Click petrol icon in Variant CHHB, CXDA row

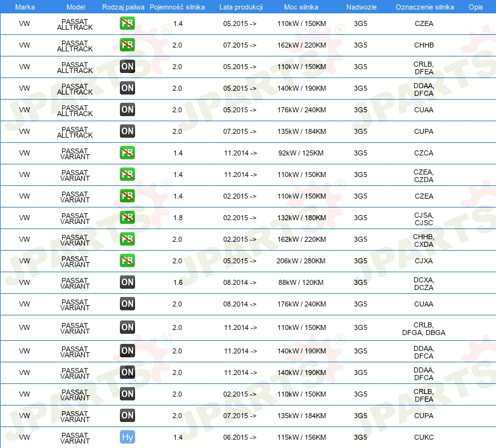click(127, 239)
